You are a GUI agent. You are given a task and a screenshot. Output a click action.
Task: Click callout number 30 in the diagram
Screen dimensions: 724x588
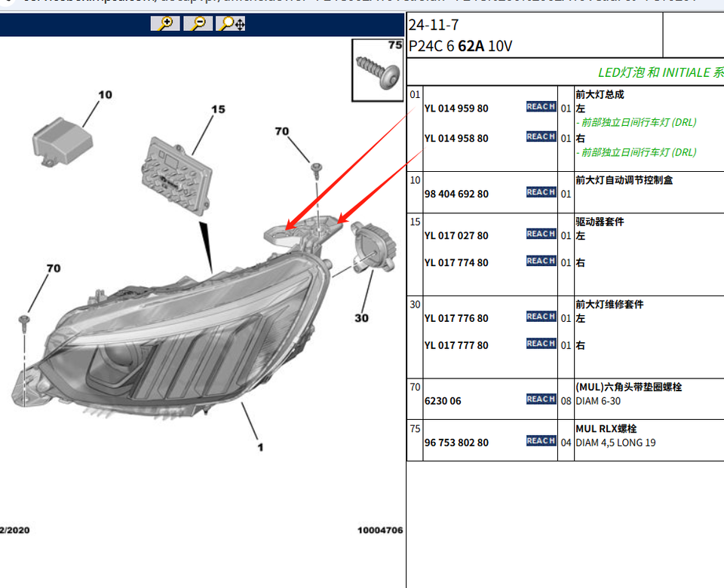(362, 318)
